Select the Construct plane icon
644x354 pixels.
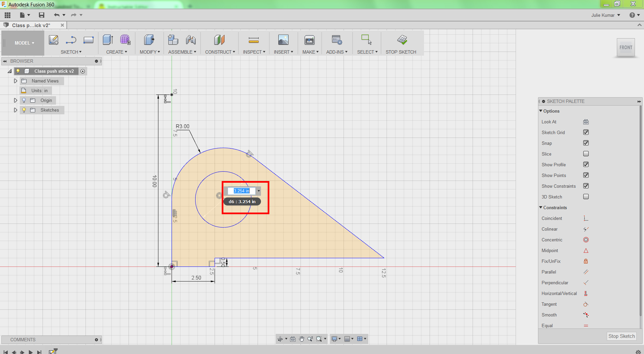219,40
